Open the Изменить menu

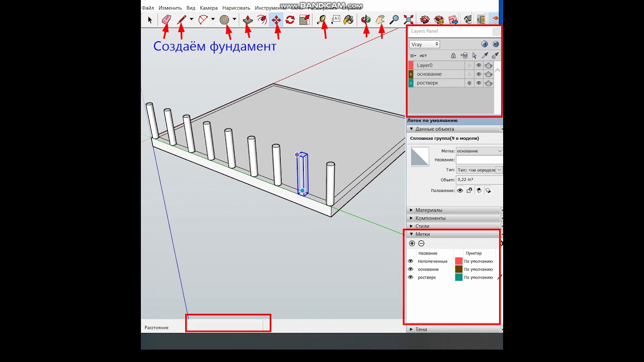point(170,8)
